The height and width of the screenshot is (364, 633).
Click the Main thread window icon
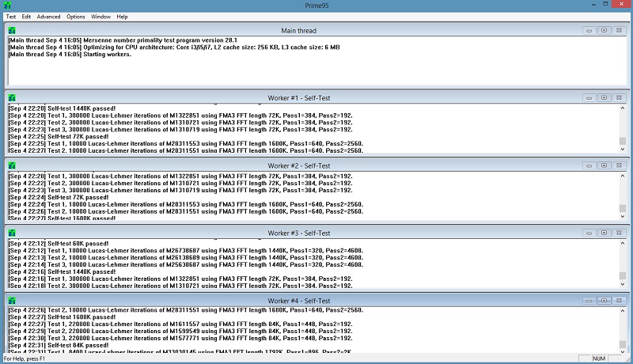point(12,30)
